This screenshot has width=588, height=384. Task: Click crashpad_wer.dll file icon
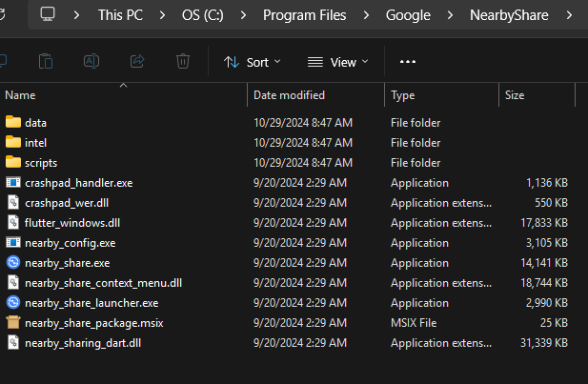(13, 203)
